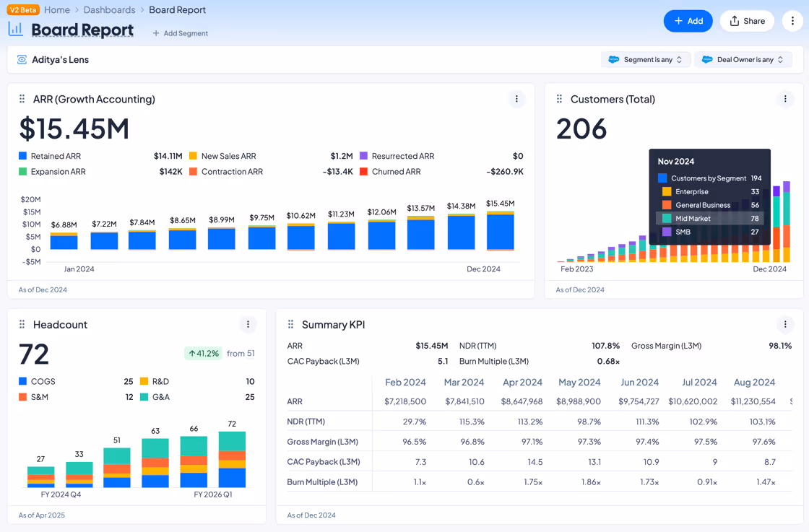Click the headcount bar labeled 51
This screenshot has width=809, height=532.
[117, 468]
